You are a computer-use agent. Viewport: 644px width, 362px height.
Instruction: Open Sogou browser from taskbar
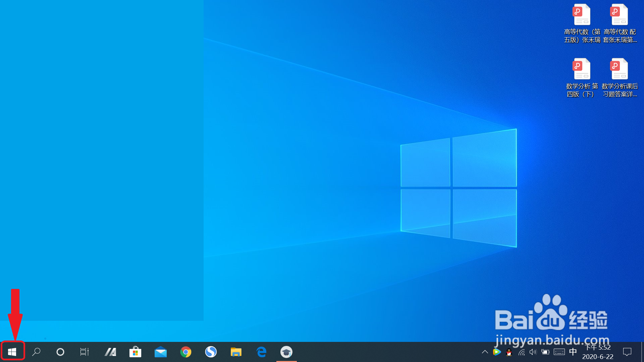(x=211, y=352)
